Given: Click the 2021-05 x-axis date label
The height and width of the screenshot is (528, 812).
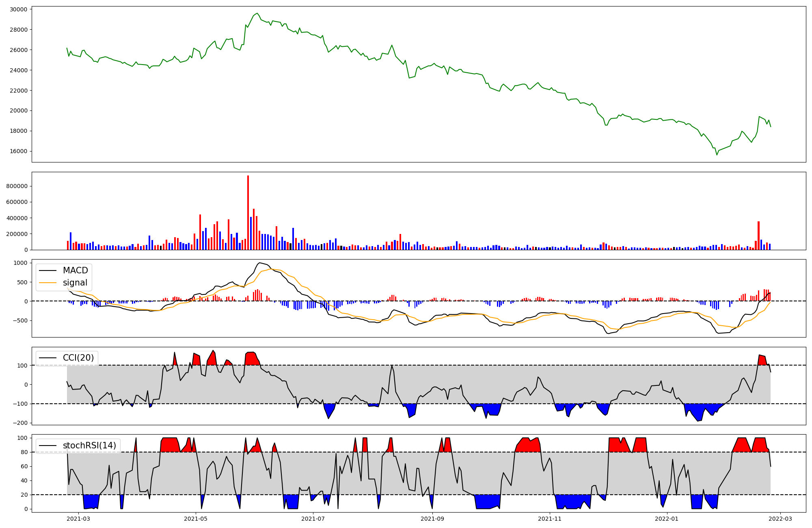Looking at the screenshot, I should (x=196, y=519).
